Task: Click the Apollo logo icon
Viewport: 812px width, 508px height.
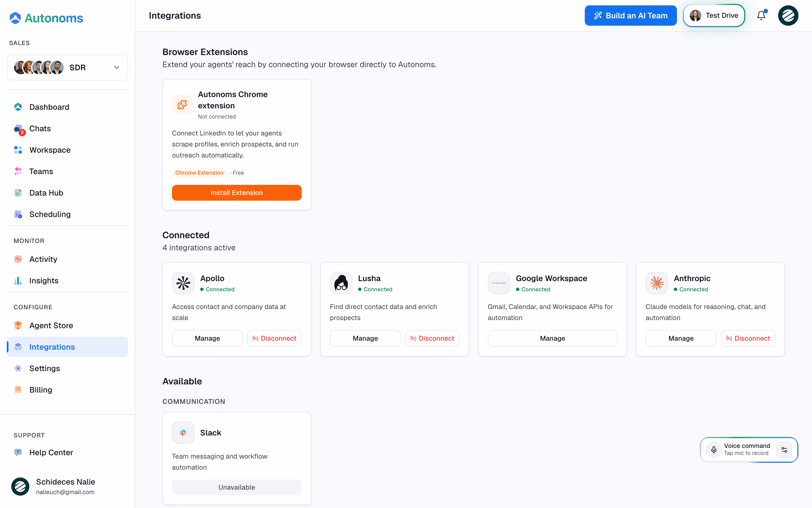Action: [183, 283]
